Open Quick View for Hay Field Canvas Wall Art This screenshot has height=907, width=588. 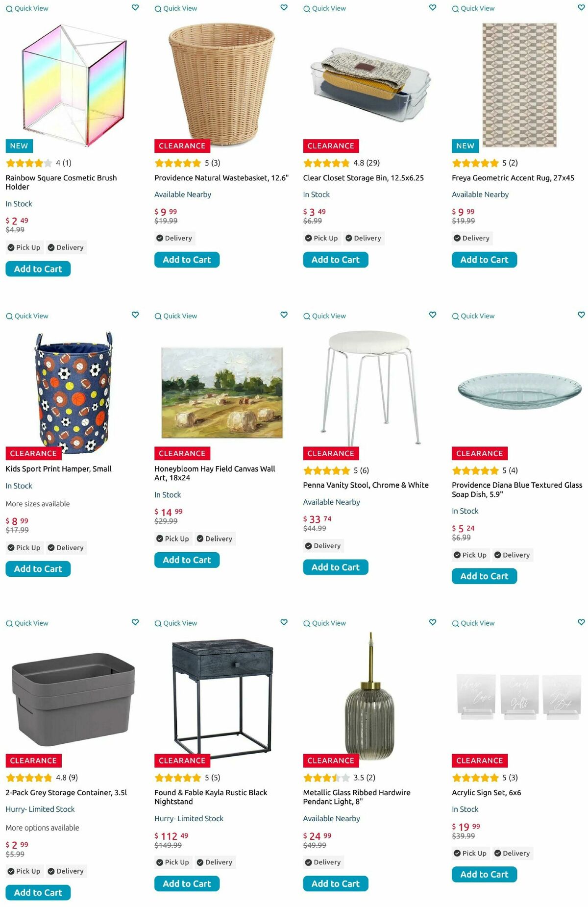[x=176, y=316]
